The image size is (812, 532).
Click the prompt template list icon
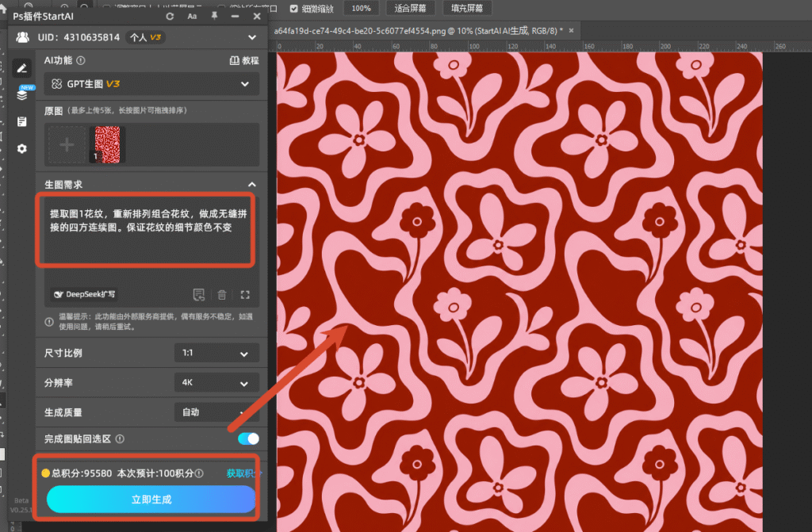tap(199, 295)
